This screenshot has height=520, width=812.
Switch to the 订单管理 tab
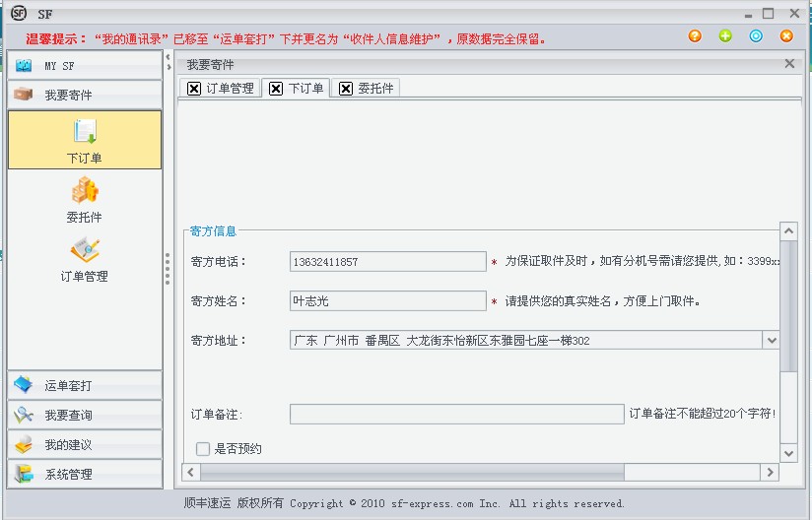tap(230, 89)
